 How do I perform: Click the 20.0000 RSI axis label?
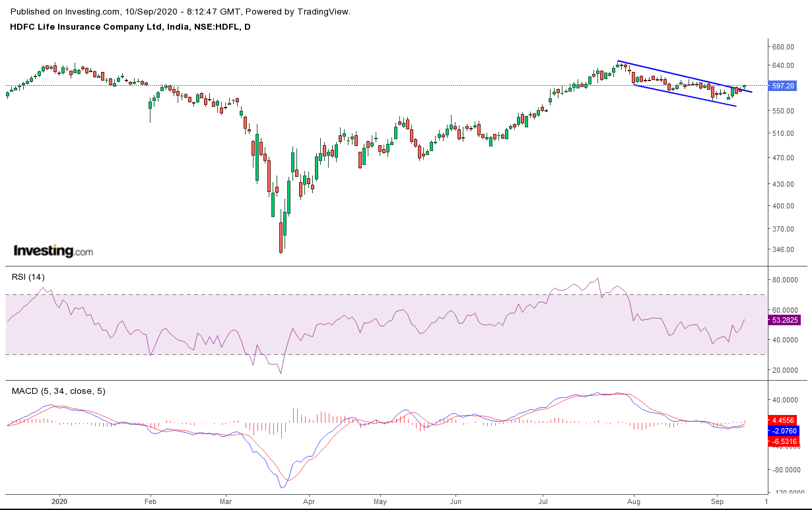785,370
